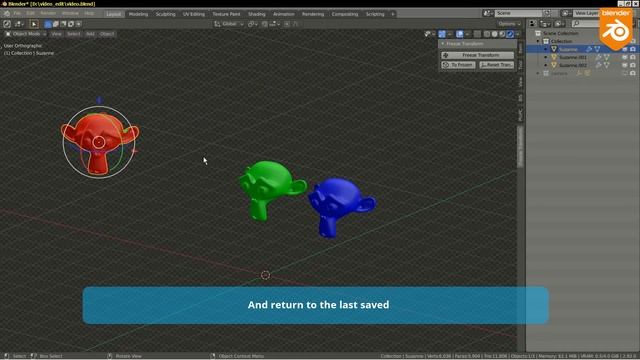Open the Edit menu
The image size is (640, 360).
(30, 13)
